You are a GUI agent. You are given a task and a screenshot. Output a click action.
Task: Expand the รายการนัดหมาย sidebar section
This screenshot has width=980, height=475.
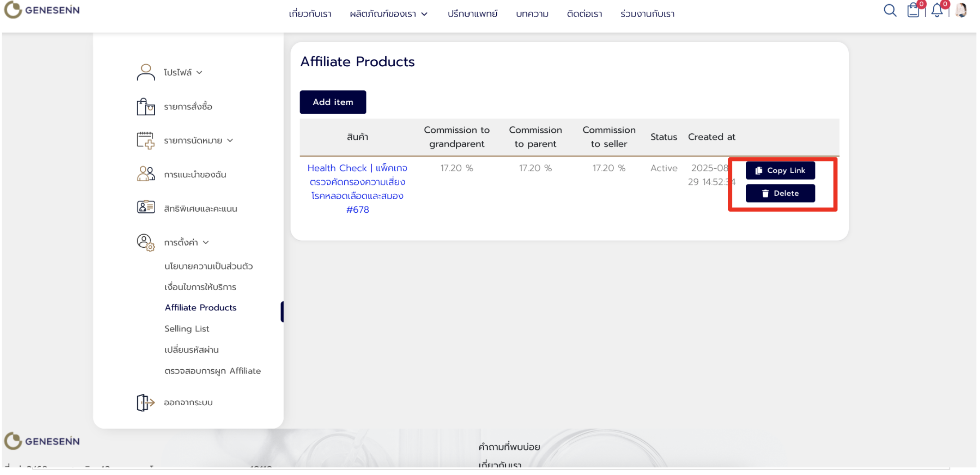point(198,141)
